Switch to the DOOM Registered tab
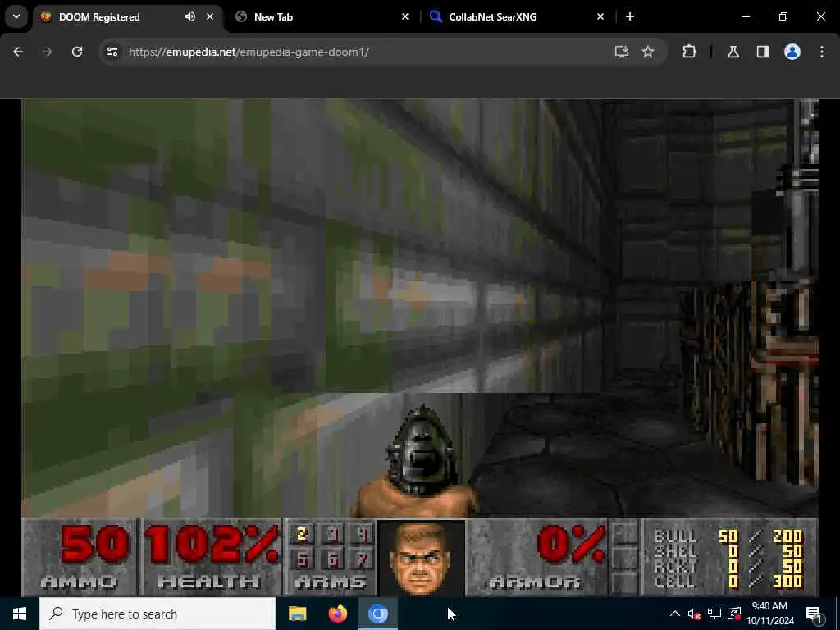The width and height of the screenshot is (840, 630). pyautogui.click(x=127, y=16)
